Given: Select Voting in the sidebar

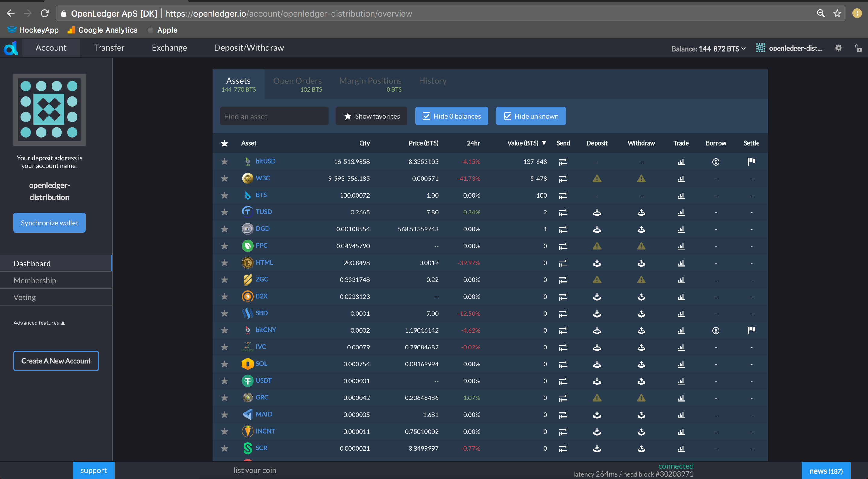Looking at the screenshot, I should click(x=56, y=297).
